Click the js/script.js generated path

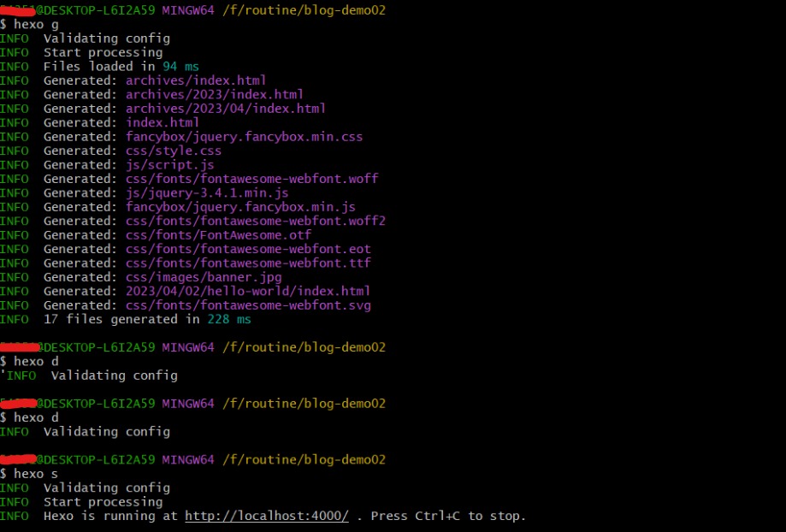coord(170,164)
